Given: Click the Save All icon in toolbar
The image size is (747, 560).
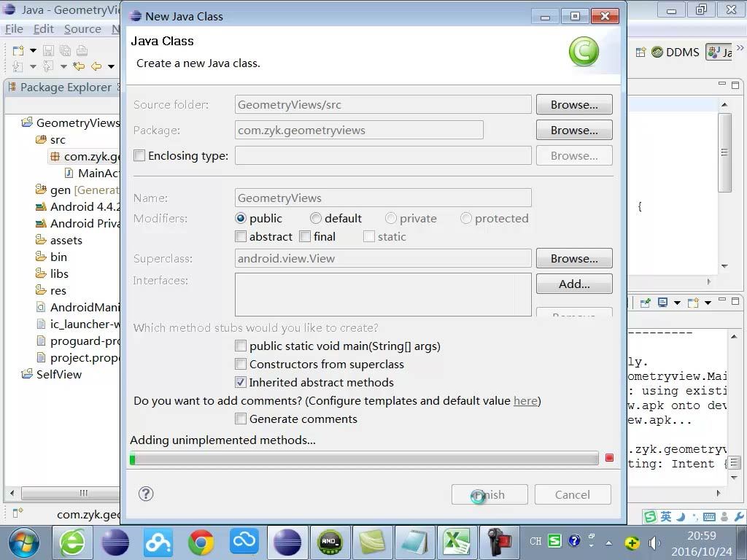Looking at the screenshot, I should pos(65,50).
